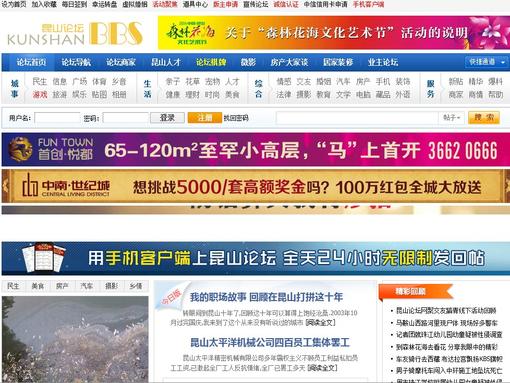Open the 昆山太平洋机械公司 article link
The height and width of the screenshot is (383, 510).
click(270, 342)
